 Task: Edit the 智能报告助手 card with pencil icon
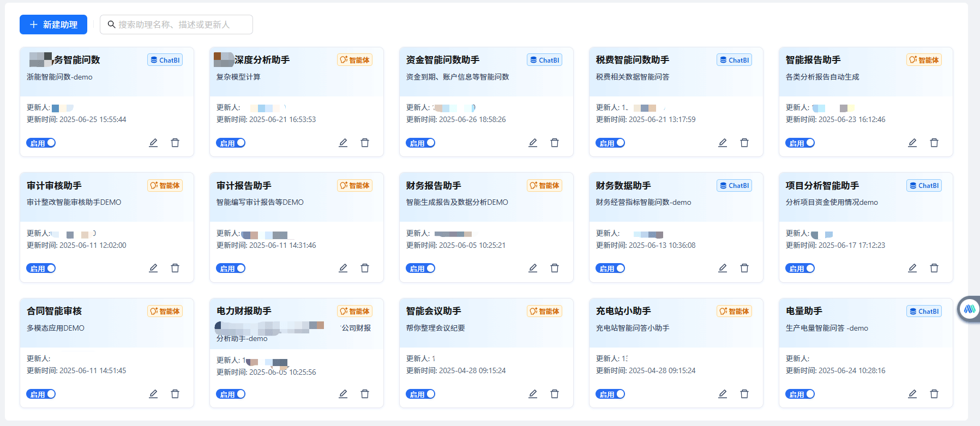click(x=912, y=143)
